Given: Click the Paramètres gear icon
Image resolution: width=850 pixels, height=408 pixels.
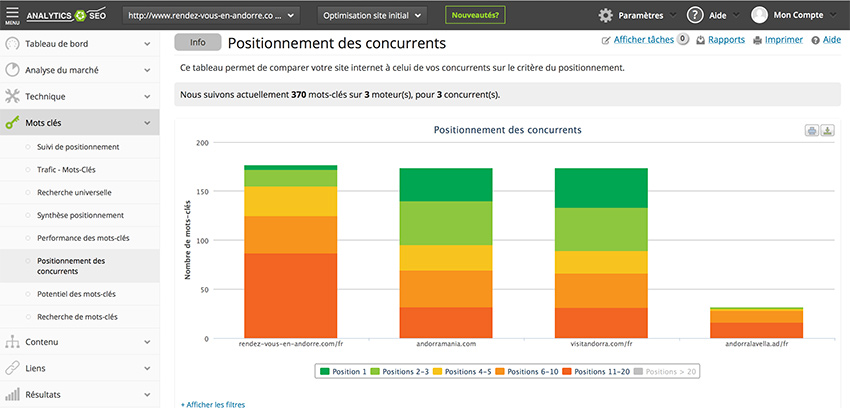Looking at the screenshot, I should (606, 16).
